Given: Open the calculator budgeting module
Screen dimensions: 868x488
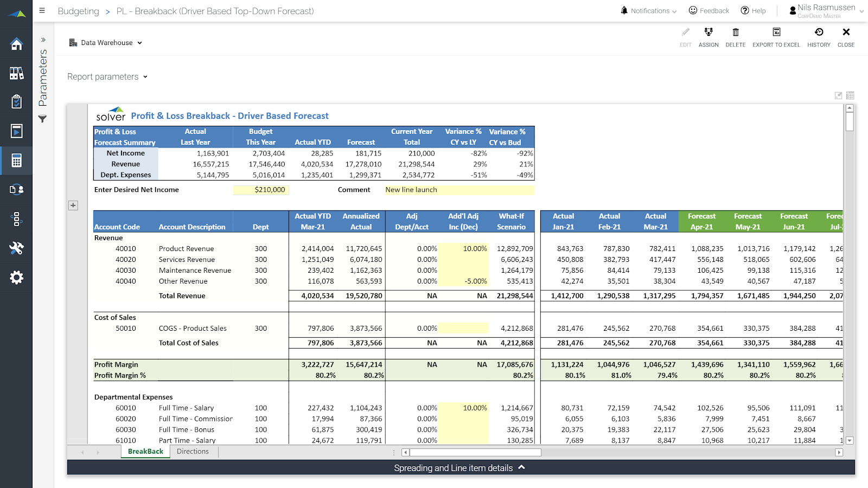Looking at the screenshot, I should coord(16,160).
